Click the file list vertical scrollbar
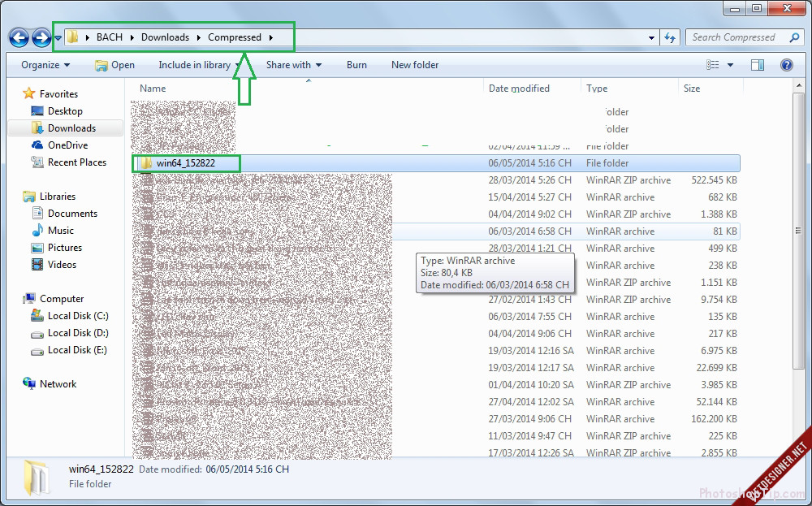The height and width of the screenshot is (506, 812). pos(798,231)
